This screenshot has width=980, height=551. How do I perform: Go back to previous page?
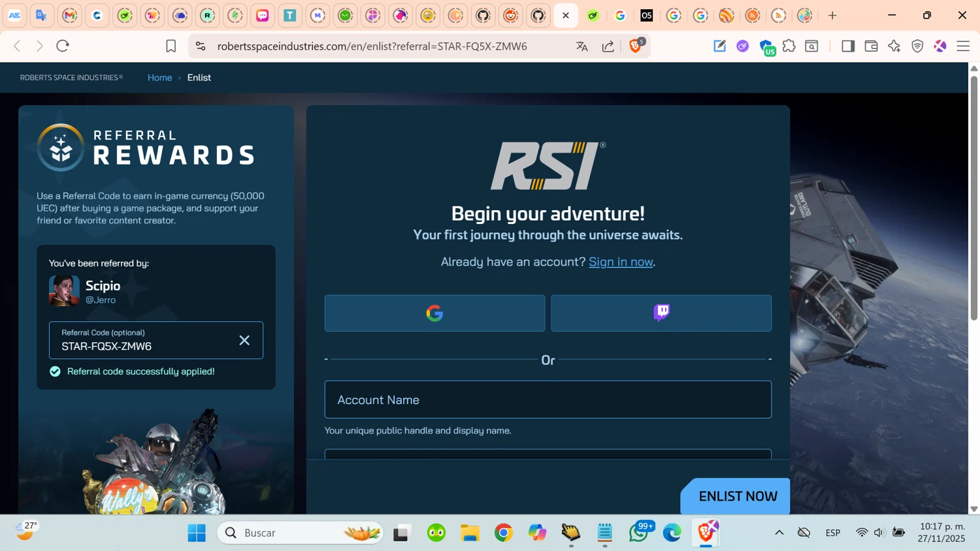(18, 46)
